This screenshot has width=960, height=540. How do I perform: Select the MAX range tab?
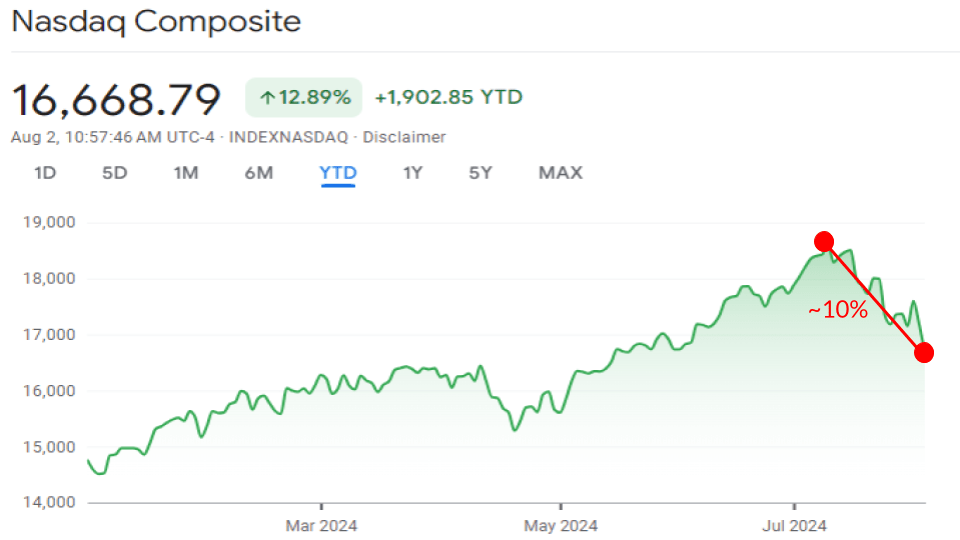[560, 173]
